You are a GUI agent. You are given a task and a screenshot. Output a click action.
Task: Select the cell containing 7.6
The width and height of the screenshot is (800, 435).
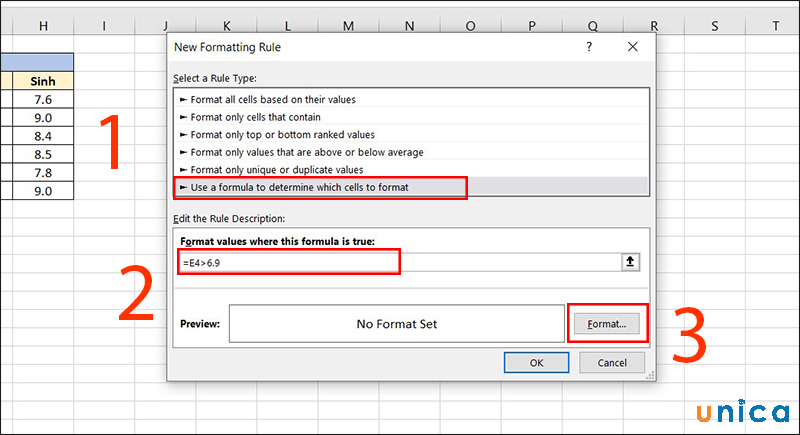pyautogui.click(x=43, y=99)
